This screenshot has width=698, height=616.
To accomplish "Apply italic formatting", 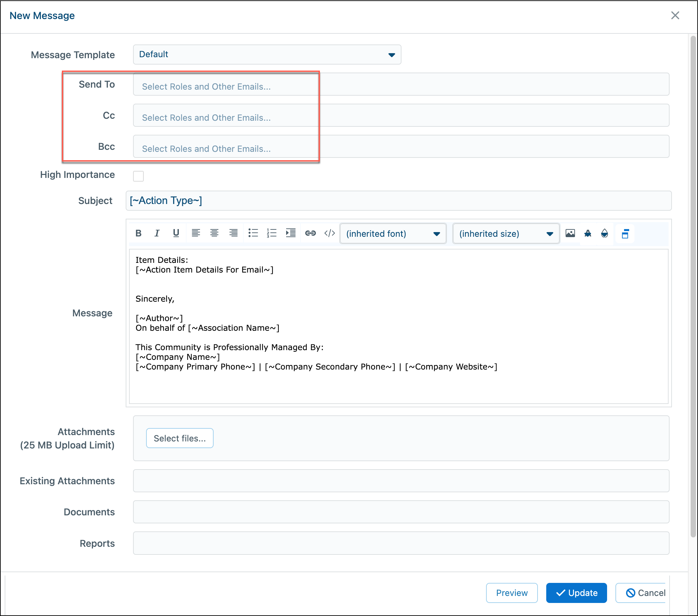I will pyautogui.click(x=157, y=233).
